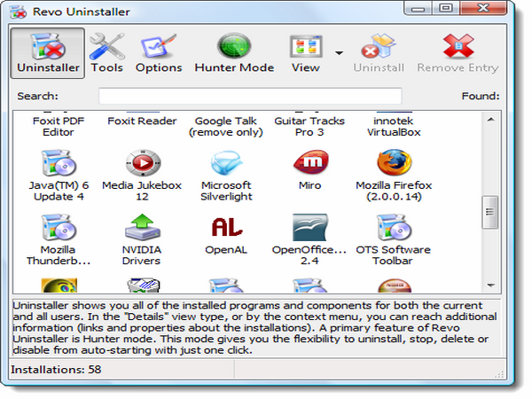
Task: Click in the Search input field
Action: 250,96
